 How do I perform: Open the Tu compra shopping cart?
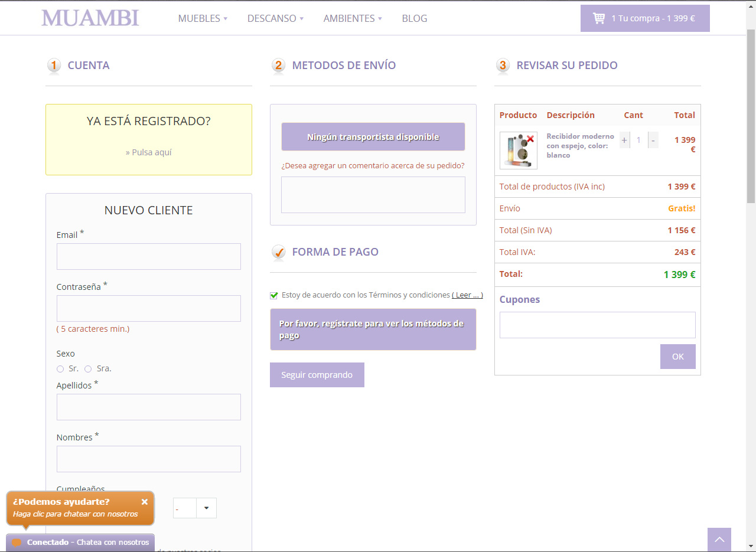[645, 18]
